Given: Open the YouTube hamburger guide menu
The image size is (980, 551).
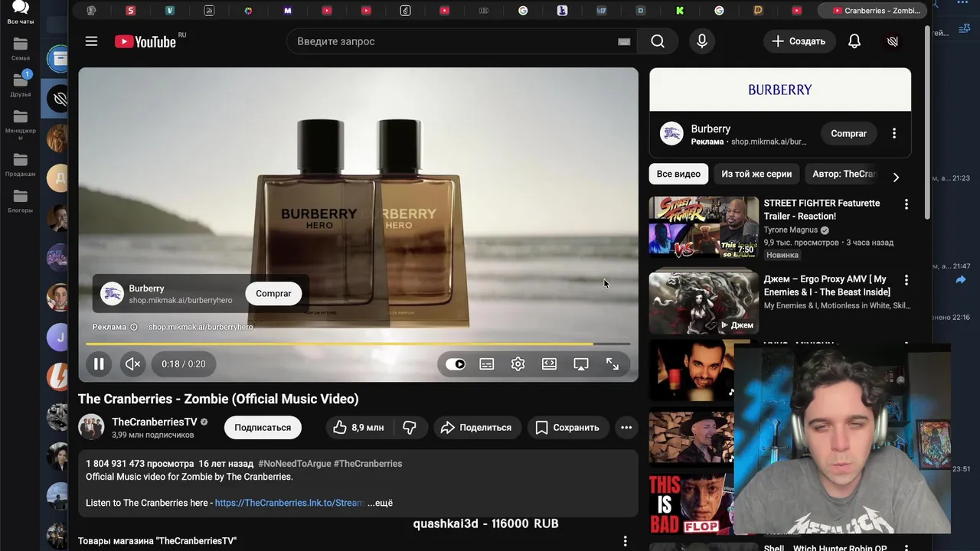Looking at the screenshot, I should [91, 41].
